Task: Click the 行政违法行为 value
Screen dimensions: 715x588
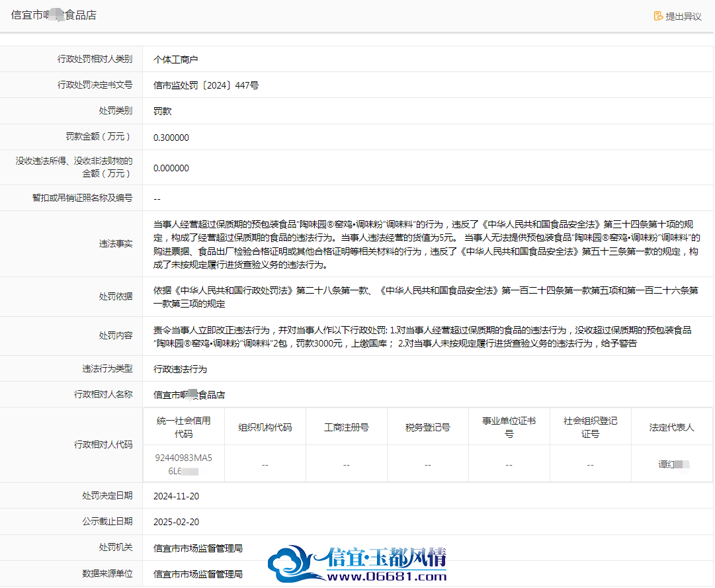Action: (x=180, y=369)
